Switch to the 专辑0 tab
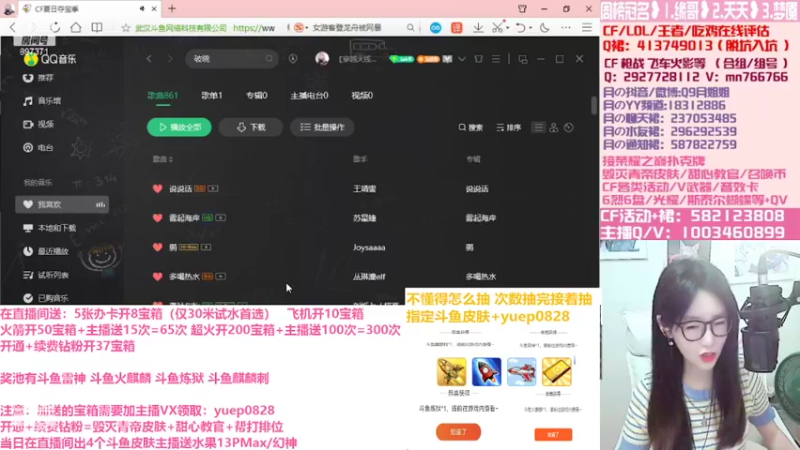 tap(257, 95)
